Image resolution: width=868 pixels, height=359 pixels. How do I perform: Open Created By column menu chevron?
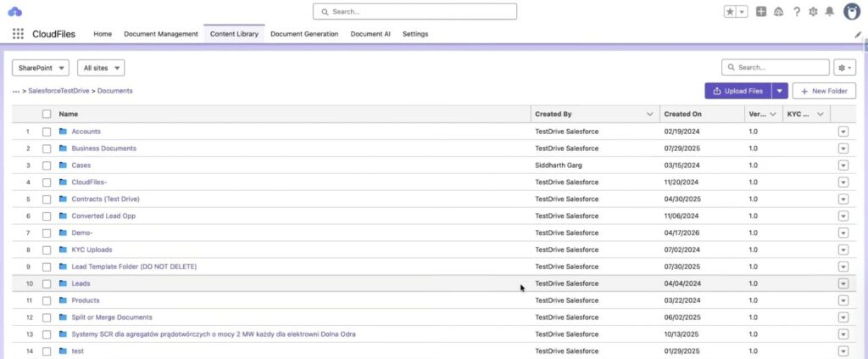(x=650, y=114)
